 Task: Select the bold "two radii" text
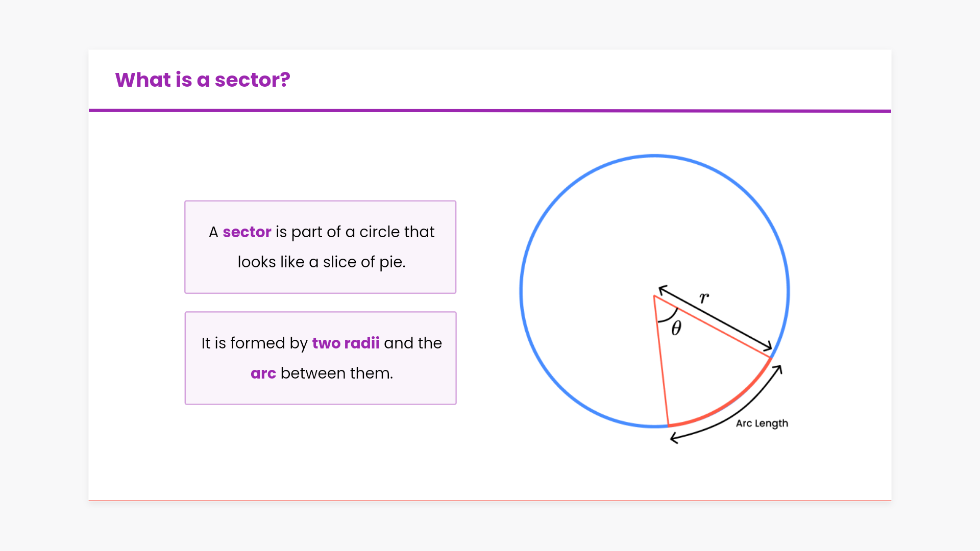point(346,343)
